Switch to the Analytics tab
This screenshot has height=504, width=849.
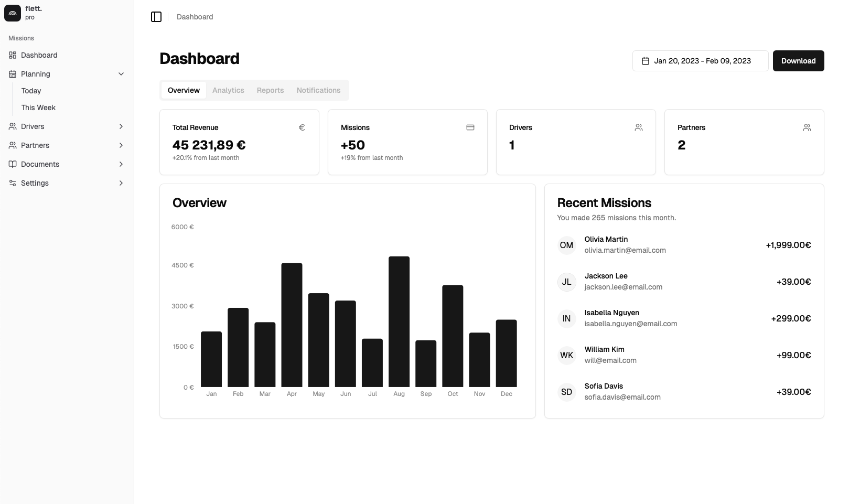coord(228,90)
